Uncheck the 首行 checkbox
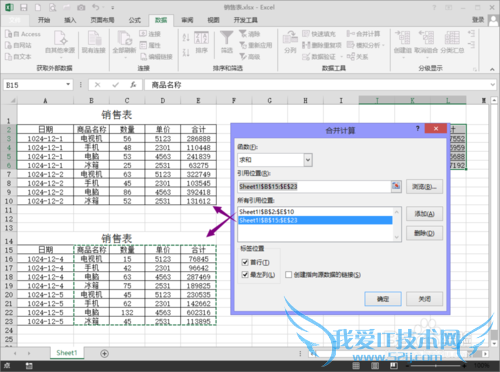This screenshot has width=500, height=372. coord(245,262)
